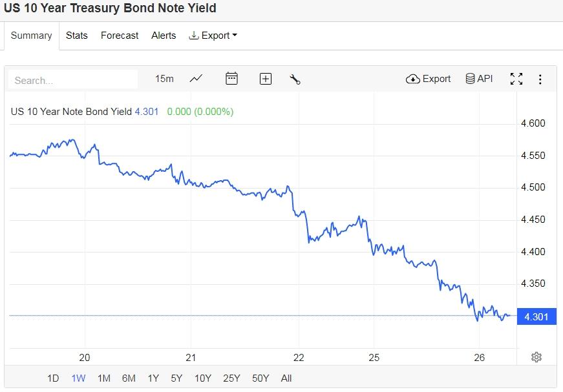The width and height of the screenshot is (563, 392).
Task: Open the 15m interval selector
Action: point(164,79)
